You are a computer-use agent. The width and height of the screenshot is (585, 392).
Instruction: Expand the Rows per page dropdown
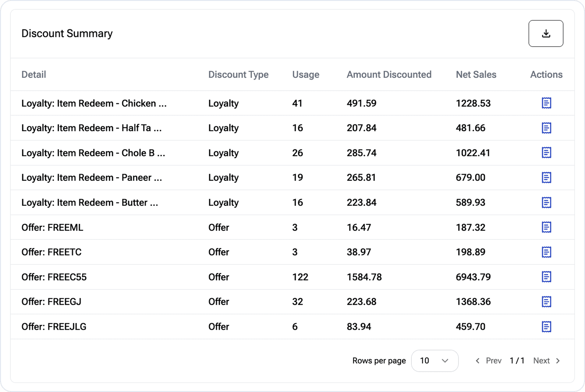[434, 361]
